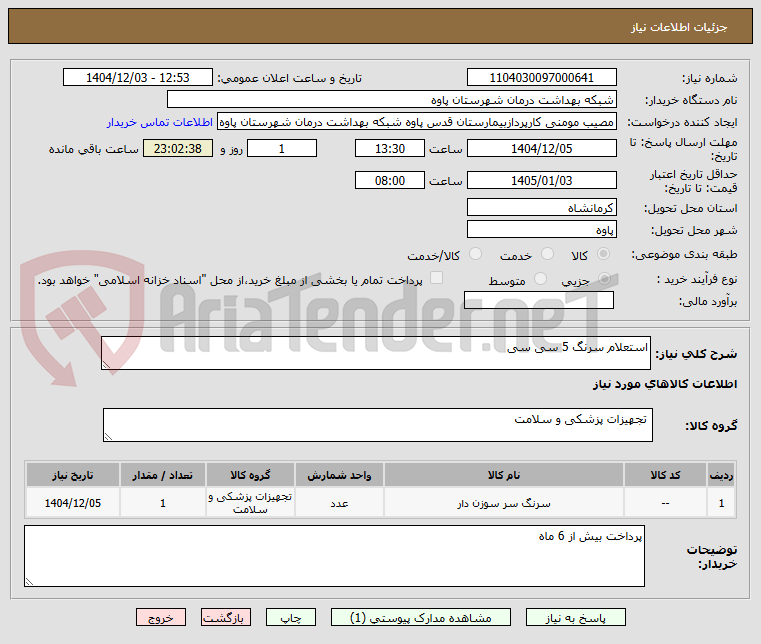This screenshot has height=644, width=761.
Task: Click the بازگشت back button
Action: (x=226, y=617)
